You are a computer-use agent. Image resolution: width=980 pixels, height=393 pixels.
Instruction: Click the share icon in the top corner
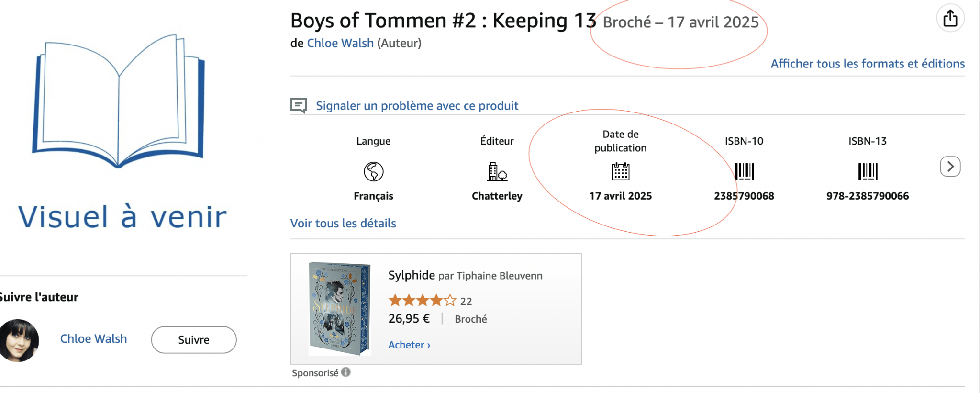(950, 18)
